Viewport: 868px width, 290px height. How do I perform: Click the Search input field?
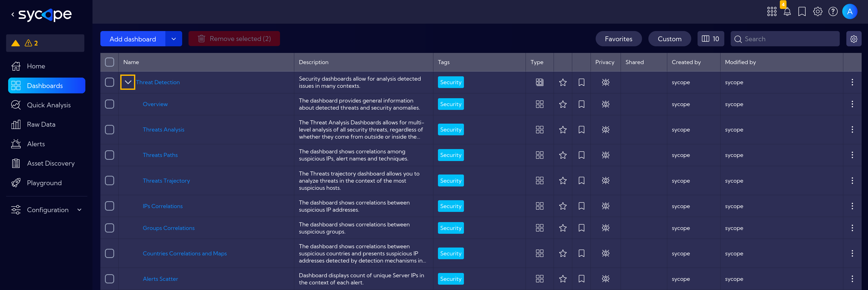click(785, 39)
